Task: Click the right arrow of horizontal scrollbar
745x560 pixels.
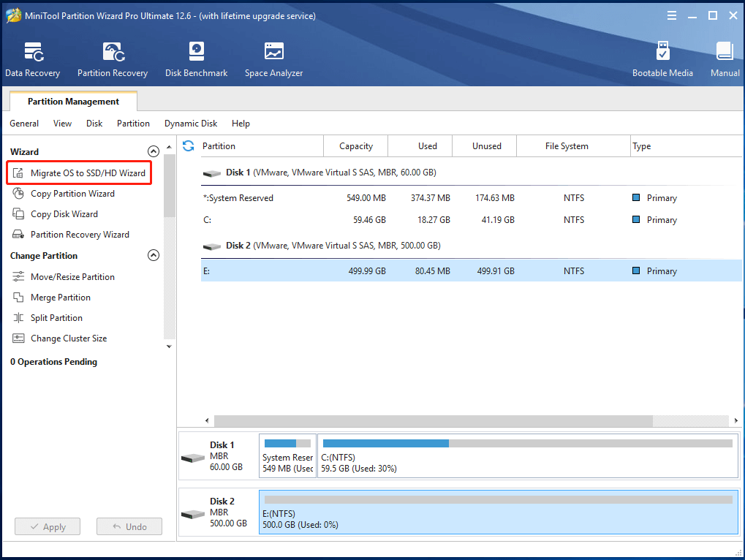Action: [736, 421]
